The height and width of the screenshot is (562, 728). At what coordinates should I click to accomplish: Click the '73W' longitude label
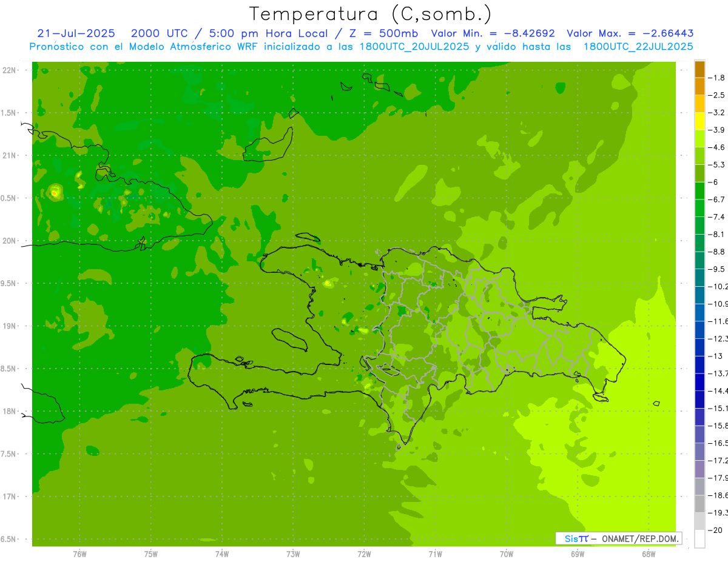tap(293, 554)
